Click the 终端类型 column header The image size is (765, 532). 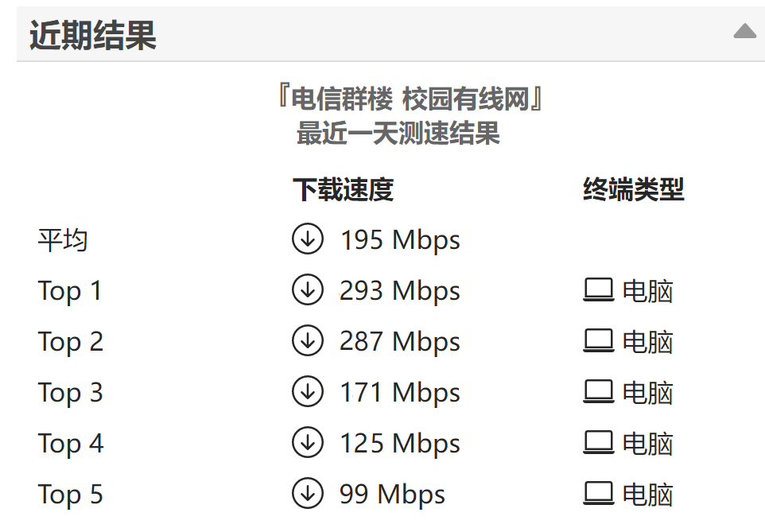tap(633, 189)
